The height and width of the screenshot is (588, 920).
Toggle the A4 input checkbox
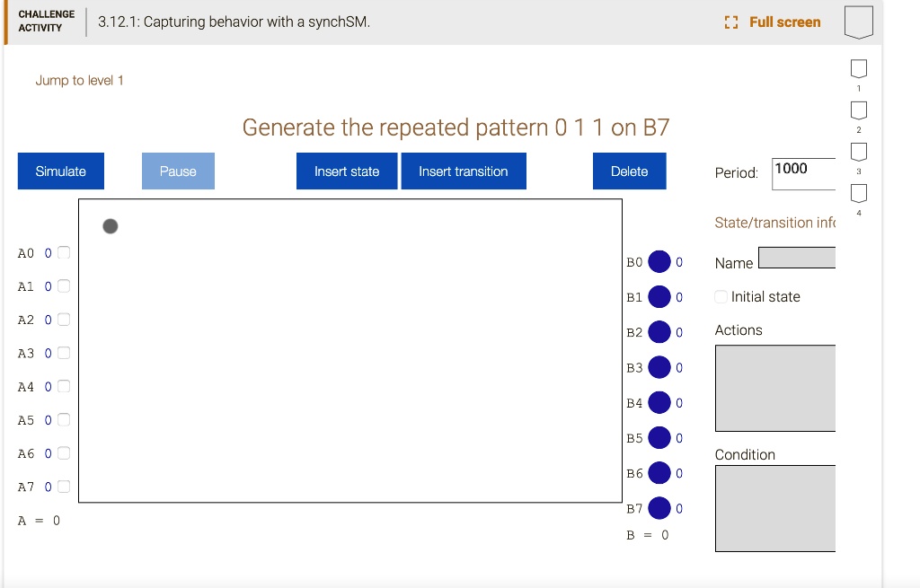(x=64, y=386)
